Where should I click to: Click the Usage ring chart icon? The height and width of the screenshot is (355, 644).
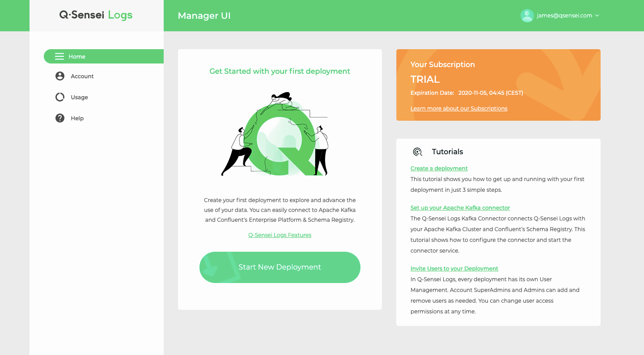(60, 97)
